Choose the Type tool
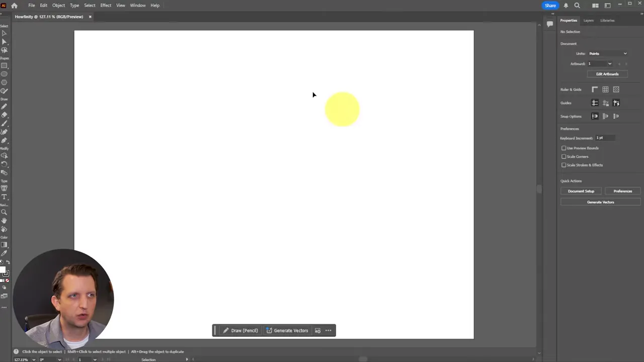 tap(5, 196)
